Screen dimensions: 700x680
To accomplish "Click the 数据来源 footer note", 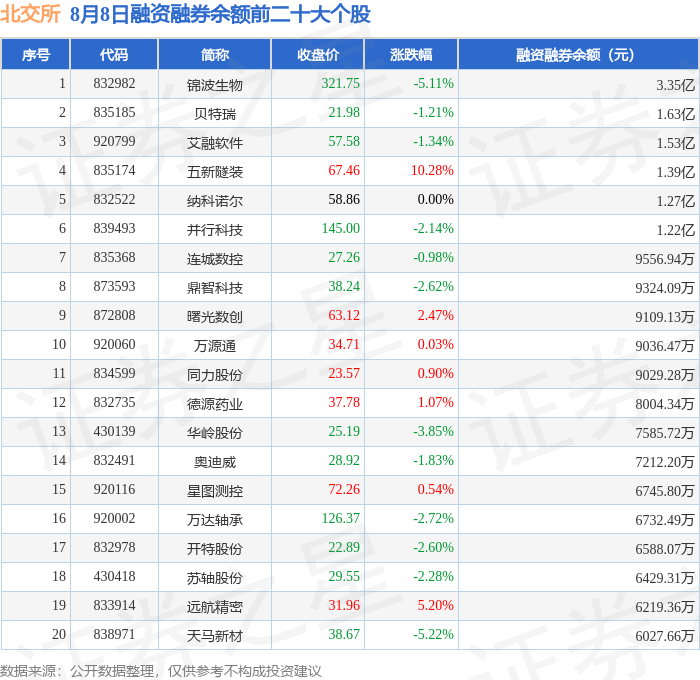I will (x=161, y=671).
